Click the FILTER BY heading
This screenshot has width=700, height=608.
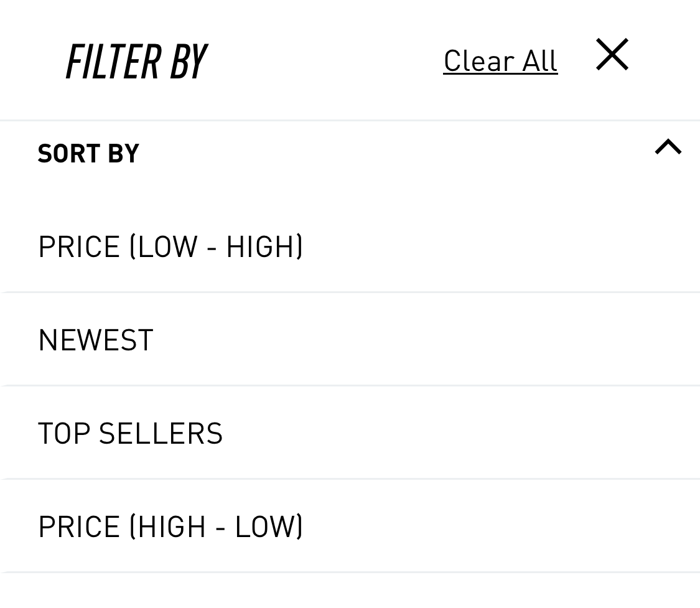click(136, 61)
